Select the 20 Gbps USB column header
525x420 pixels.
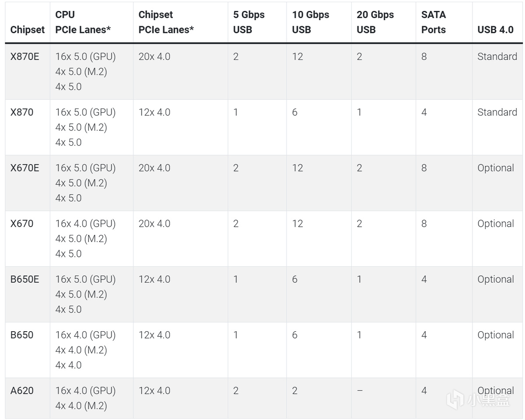[x=375, y=22]
